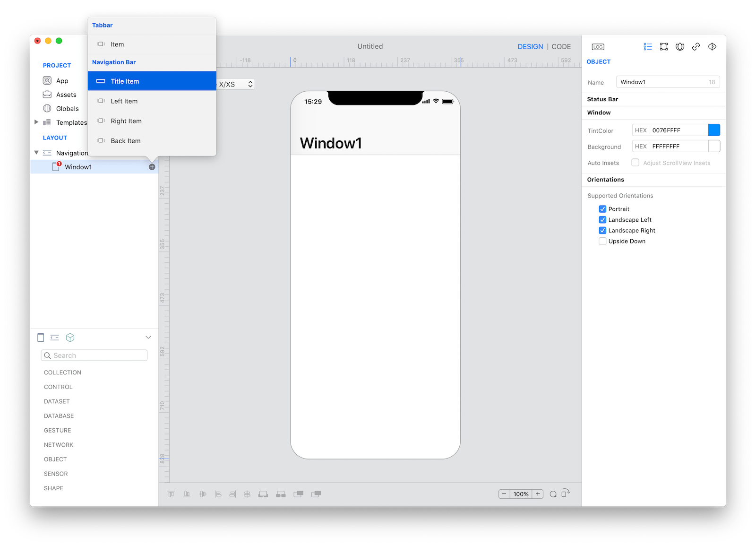The height and width of the screenshot is (546, 756).
Task: Open the LOG console icon
Action: [598, 47]
